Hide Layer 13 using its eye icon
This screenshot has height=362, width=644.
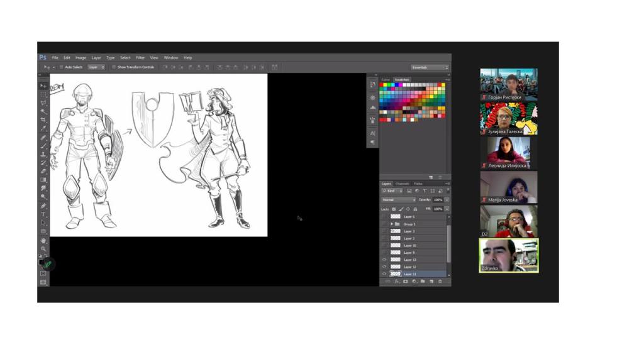click(x=384, y=260)
